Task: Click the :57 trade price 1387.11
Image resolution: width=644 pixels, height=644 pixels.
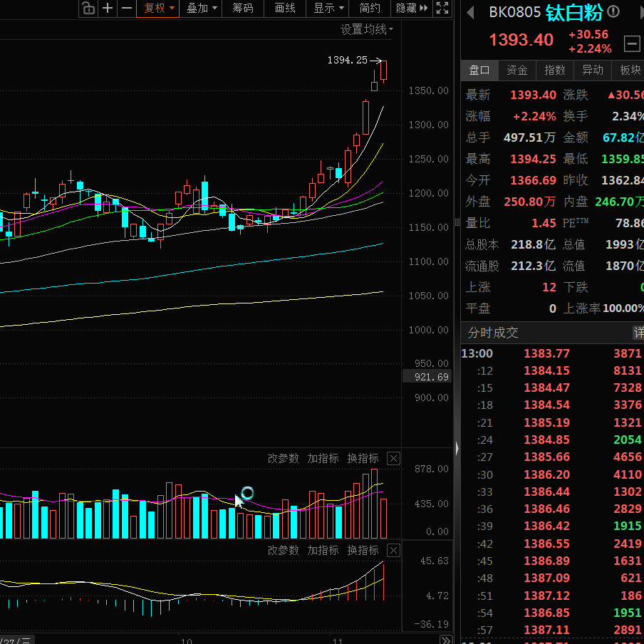Action: (546, 630)
